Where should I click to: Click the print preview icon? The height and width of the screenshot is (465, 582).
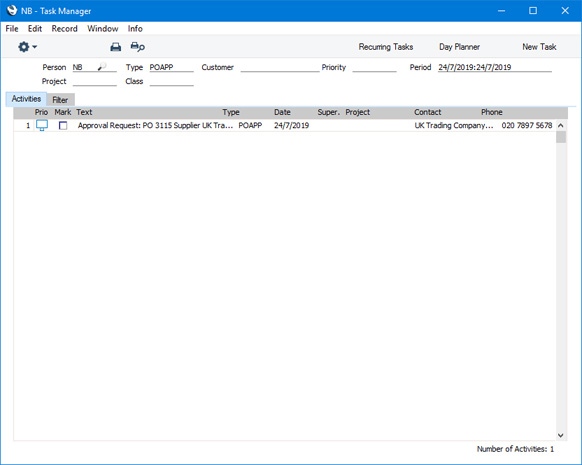coord(138,47)
